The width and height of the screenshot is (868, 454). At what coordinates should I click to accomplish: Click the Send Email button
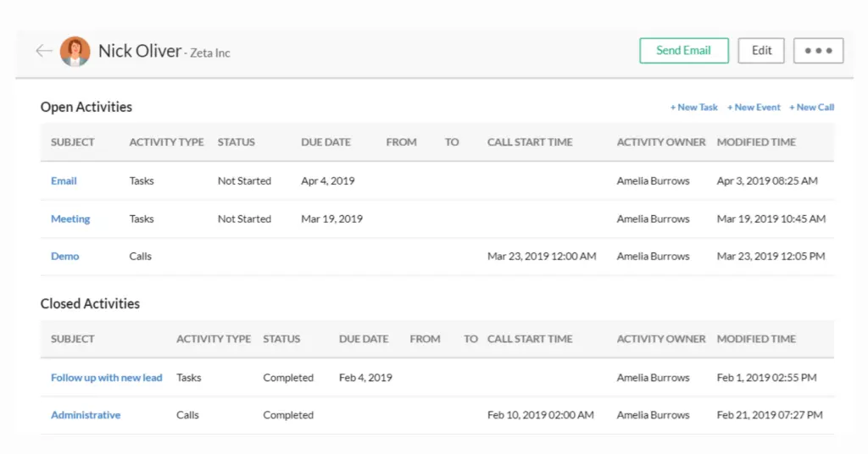point(683,51)
